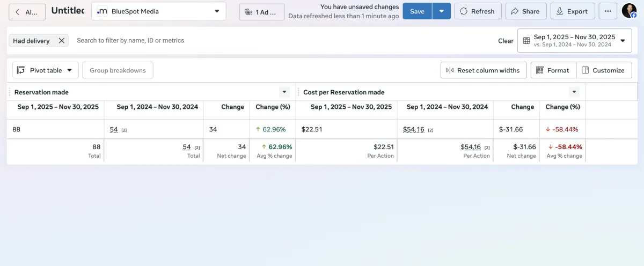Export the report
The height and width of the screenshot is (266, 644).
pyautogui.click(x=572, y=11)
